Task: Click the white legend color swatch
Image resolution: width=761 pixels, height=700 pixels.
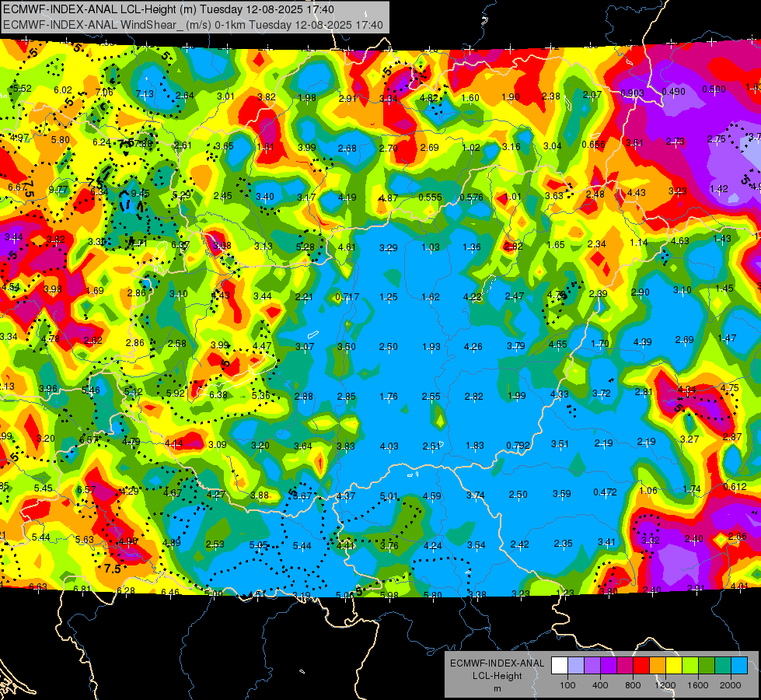Action: pos(560,666)
